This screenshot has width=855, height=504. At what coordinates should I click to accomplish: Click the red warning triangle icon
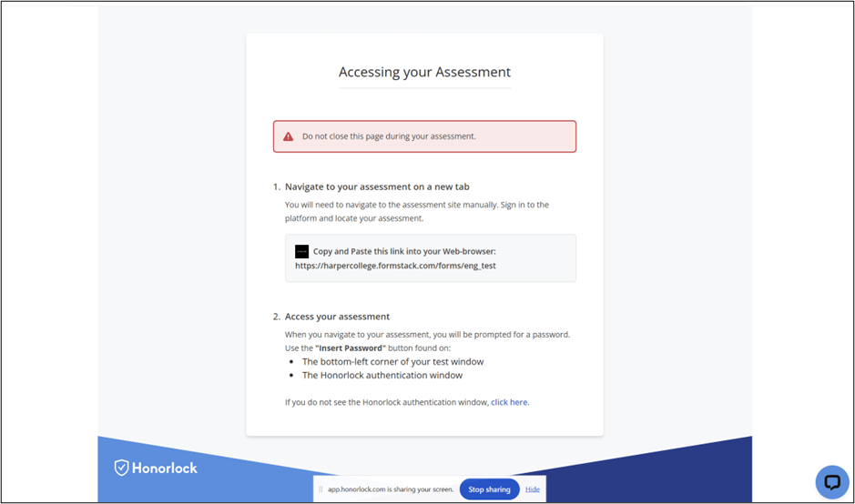(x=289, y=136)
